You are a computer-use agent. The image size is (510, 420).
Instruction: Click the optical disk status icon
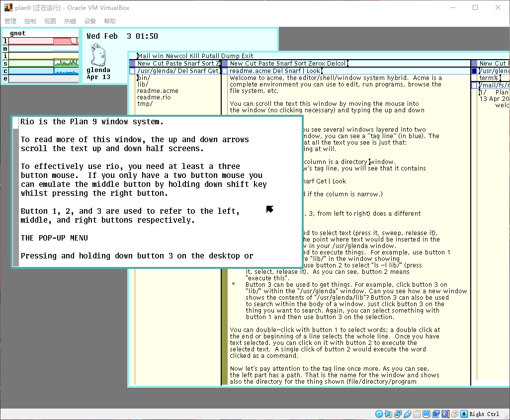click(x=379, y=414)
